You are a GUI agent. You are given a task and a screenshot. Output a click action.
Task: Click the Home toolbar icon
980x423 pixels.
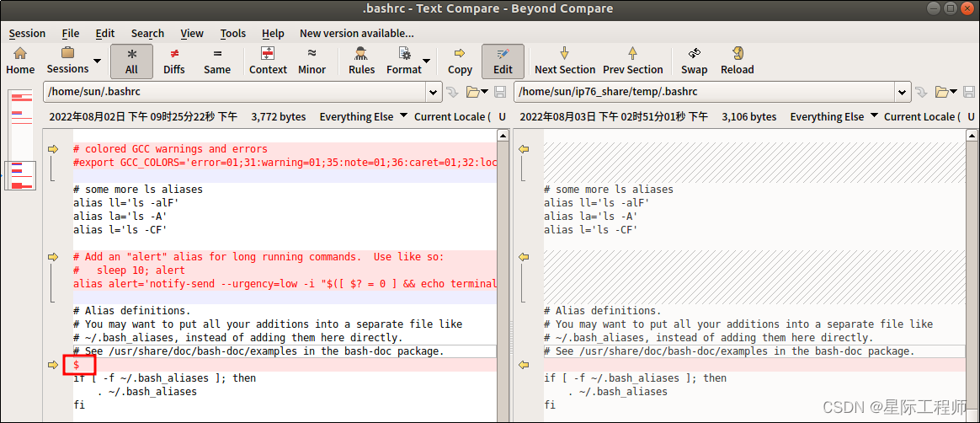tap(20, 61)
